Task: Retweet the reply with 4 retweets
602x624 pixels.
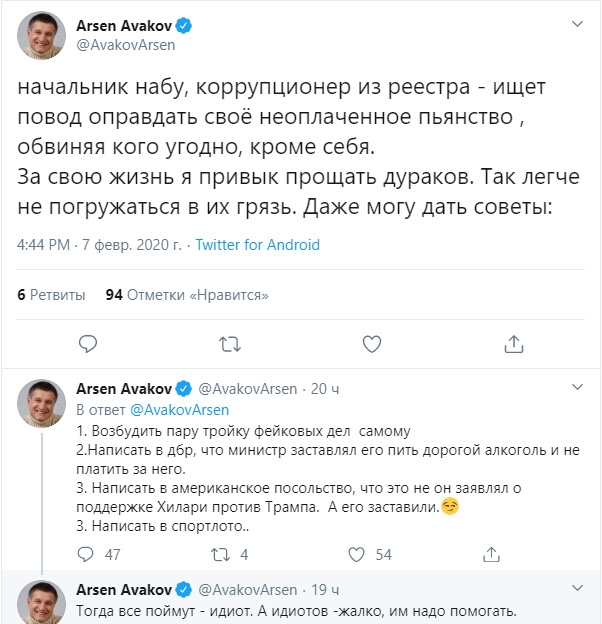Action: coord(223,554)
